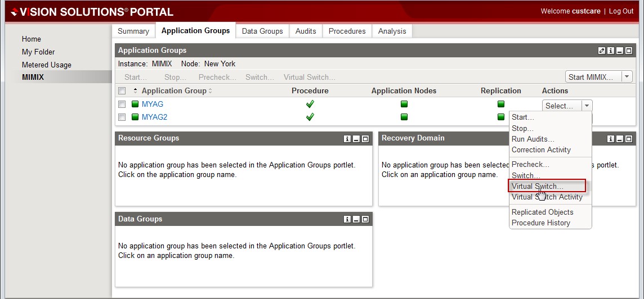Click MYAG Application Nodes green status icon

404,104
